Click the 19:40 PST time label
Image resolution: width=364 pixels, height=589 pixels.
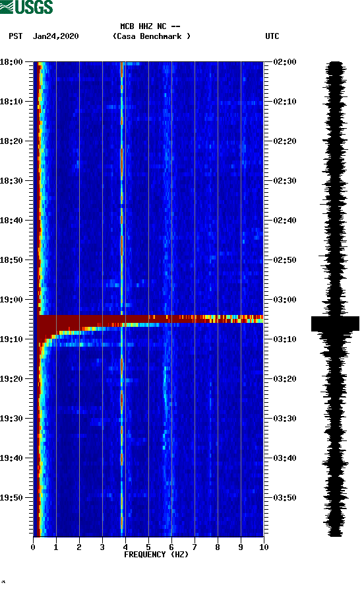point(11,458)
